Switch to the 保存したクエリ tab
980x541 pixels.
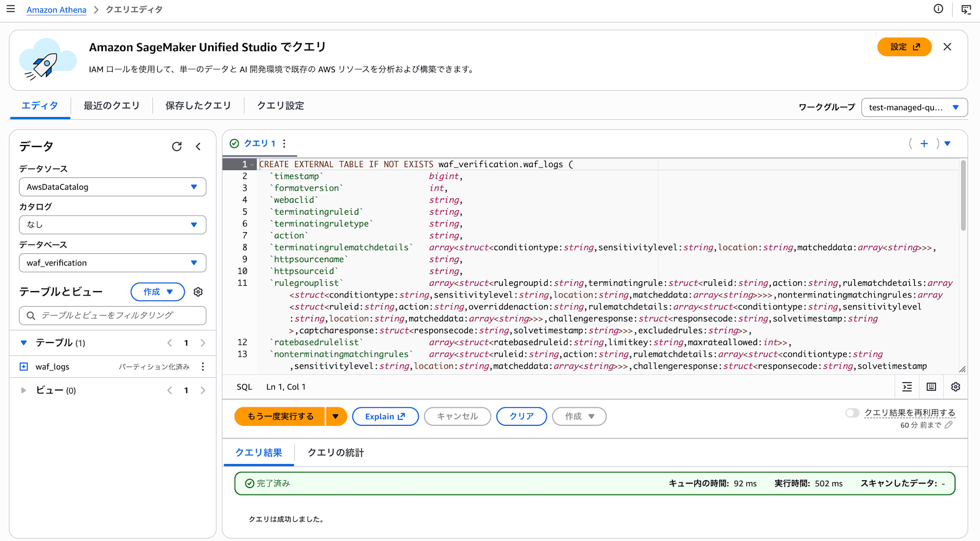tap(198, 105)
